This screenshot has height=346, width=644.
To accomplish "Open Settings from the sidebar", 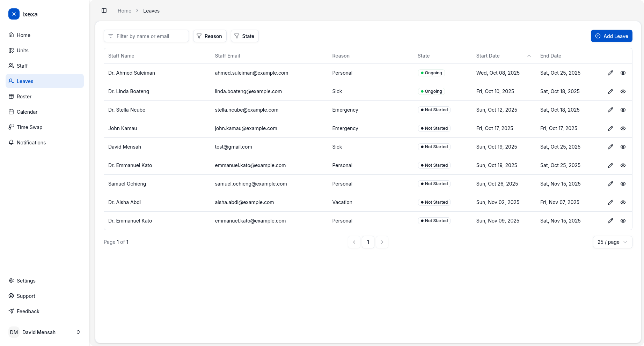I will click(x=26, y=281).
